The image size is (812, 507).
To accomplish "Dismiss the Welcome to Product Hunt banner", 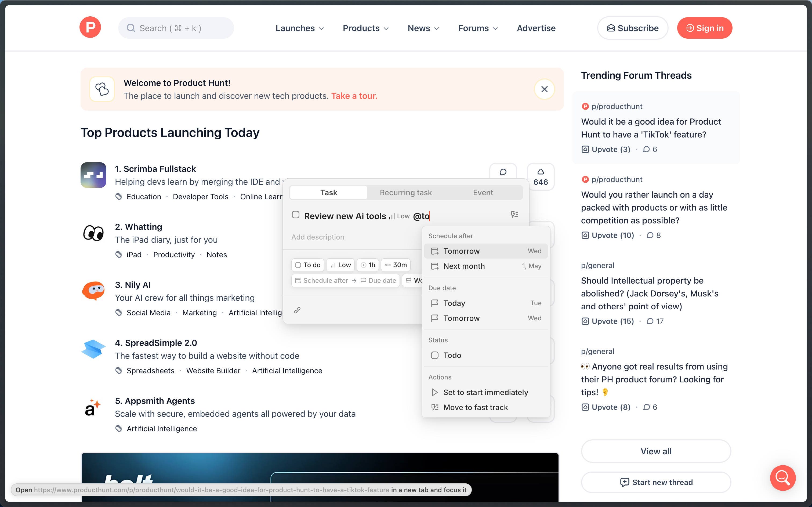I will point(544,89).
